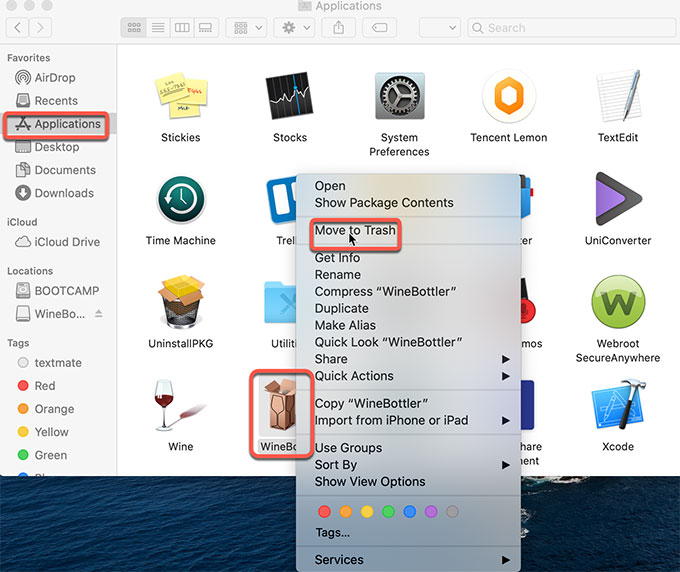Open Recents in sidebar
Viewport: 680px width, 572px height.
(58, 101)
